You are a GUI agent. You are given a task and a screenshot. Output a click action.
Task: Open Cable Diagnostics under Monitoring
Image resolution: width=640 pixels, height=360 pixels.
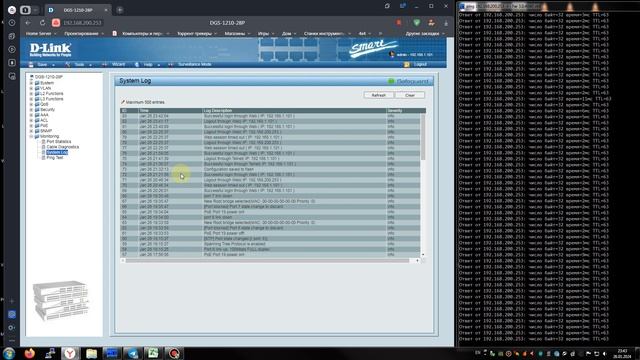coord(62,147)
